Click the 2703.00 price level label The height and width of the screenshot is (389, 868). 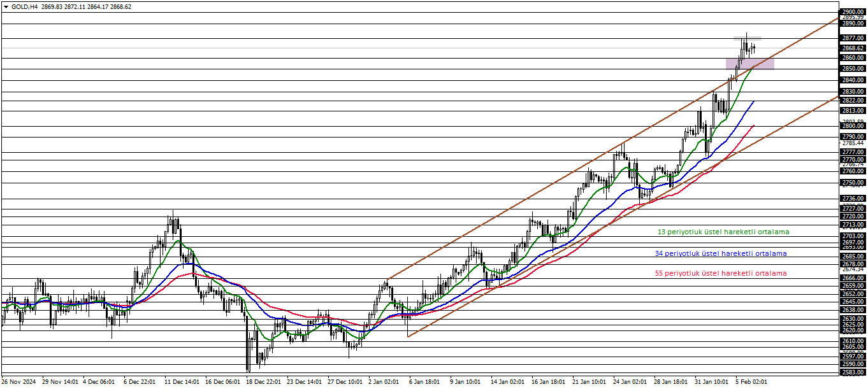[x=853, y=236]
